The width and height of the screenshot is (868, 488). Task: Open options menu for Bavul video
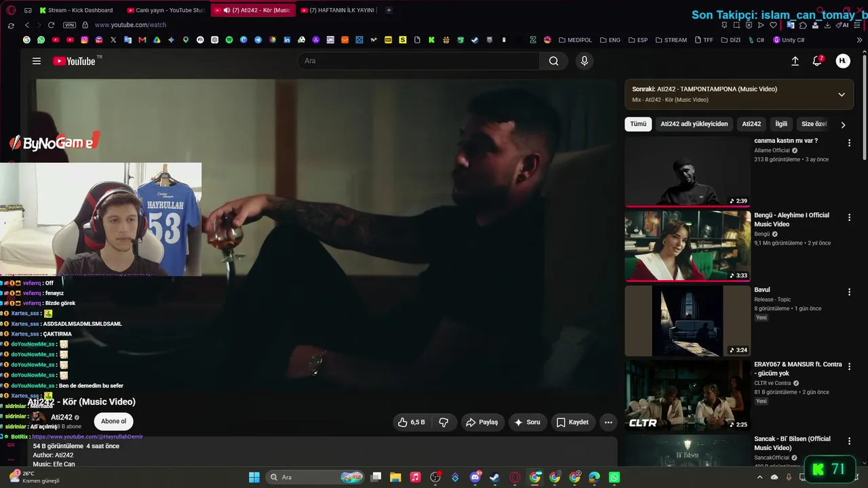point(849,292)
